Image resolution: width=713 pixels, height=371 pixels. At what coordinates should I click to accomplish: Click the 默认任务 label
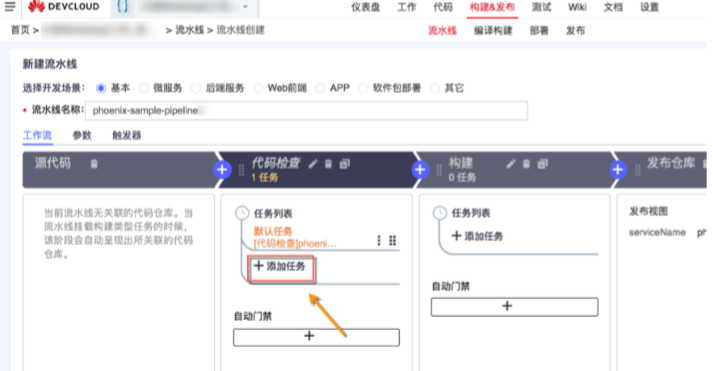pyautogui.click(x=273, y=231)
